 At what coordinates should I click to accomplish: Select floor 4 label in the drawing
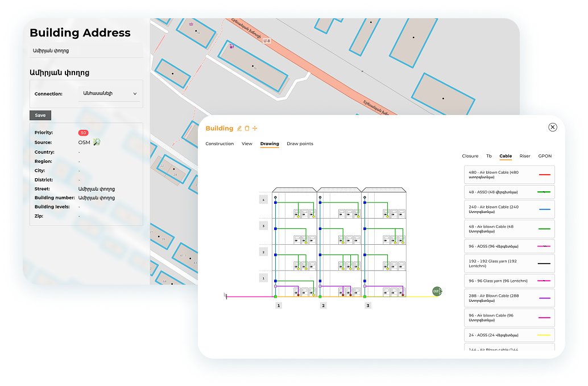pyautogui.click(x=263, y=200)
